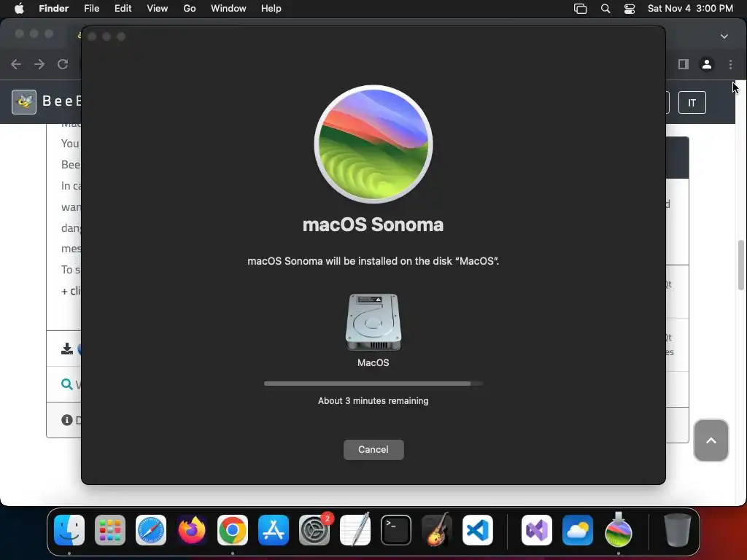Click the info icon on the webpage
Image resolution: width=747 pixels, height=560 pixels.
coord(66,420)
